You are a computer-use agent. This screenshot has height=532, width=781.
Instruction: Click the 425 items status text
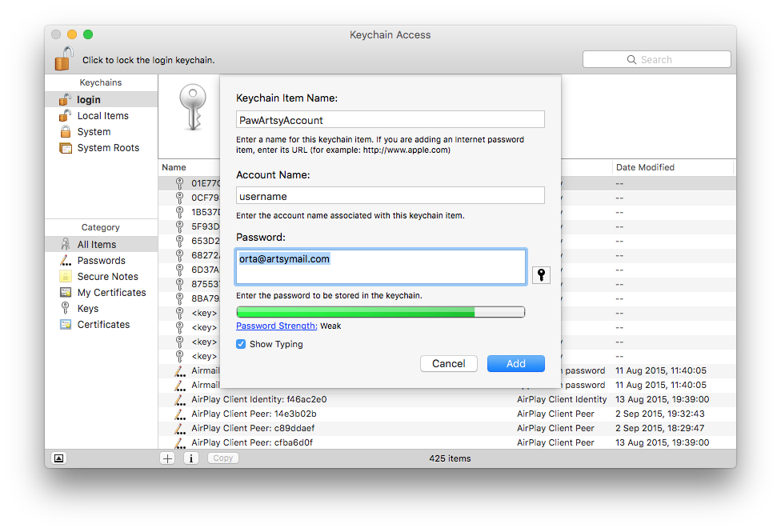pyautogui.click(x=450, y=458)
